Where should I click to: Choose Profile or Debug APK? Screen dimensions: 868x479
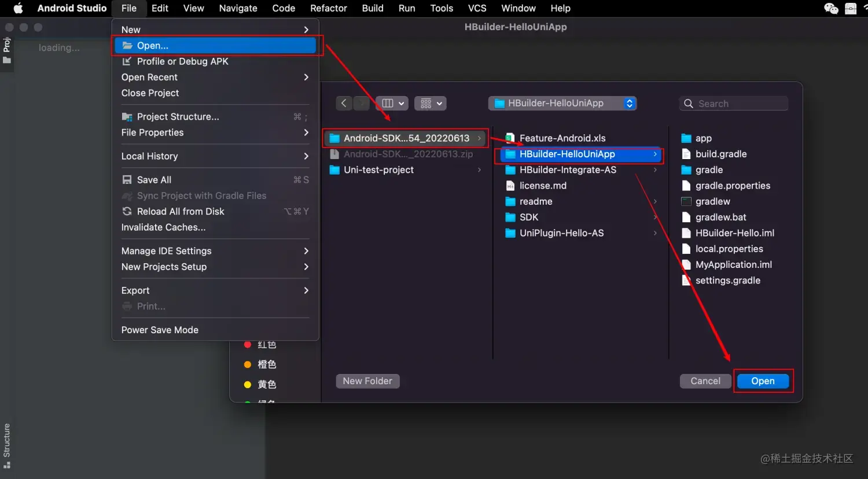click(x=215, y=61)
